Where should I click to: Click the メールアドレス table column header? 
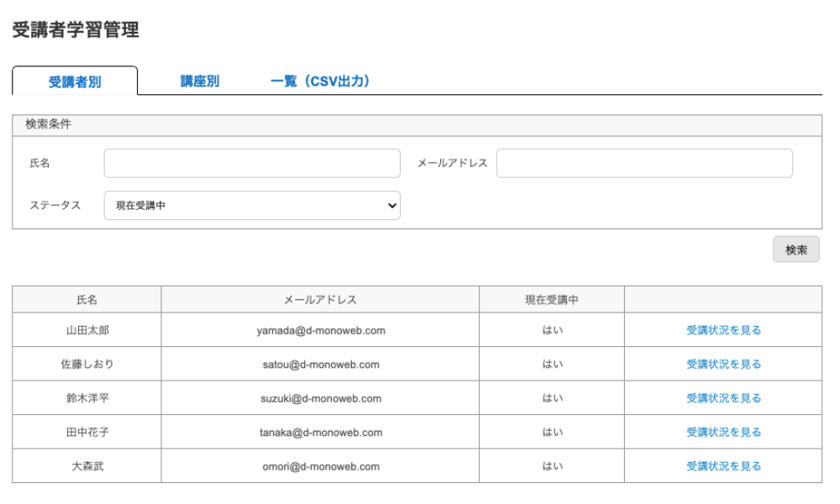click(320, 300)
